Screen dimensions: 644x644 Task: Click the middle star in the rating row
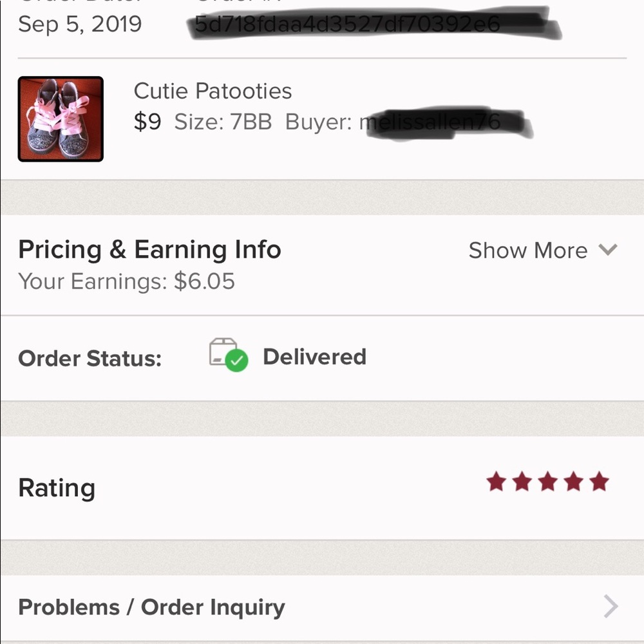pyautogui.click(x=548, y=482)
